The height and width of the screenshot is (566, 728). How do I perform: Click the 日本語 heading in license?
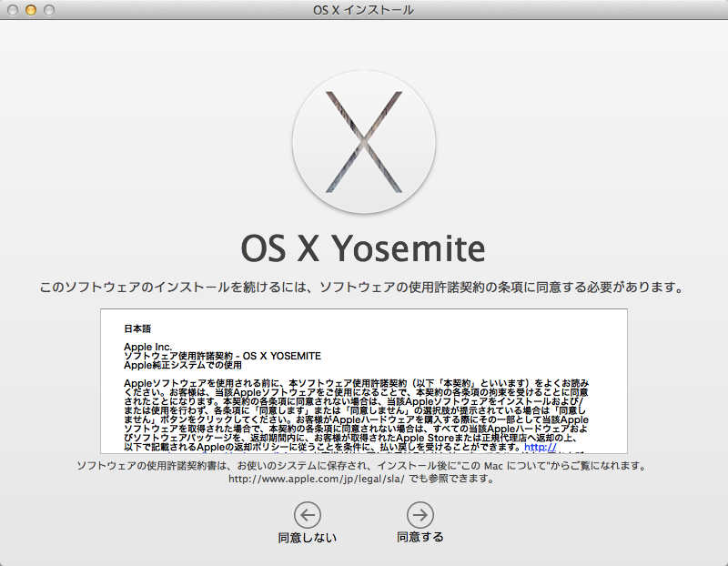pyautogui.click(x=137, y=328)
